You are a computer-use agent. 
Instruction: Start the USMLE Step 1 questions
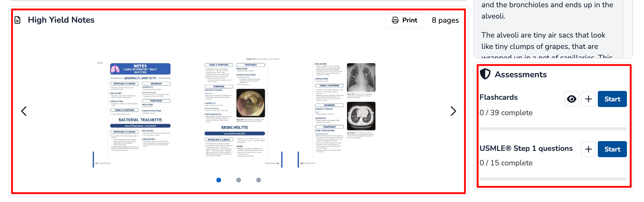click(612, 149)
